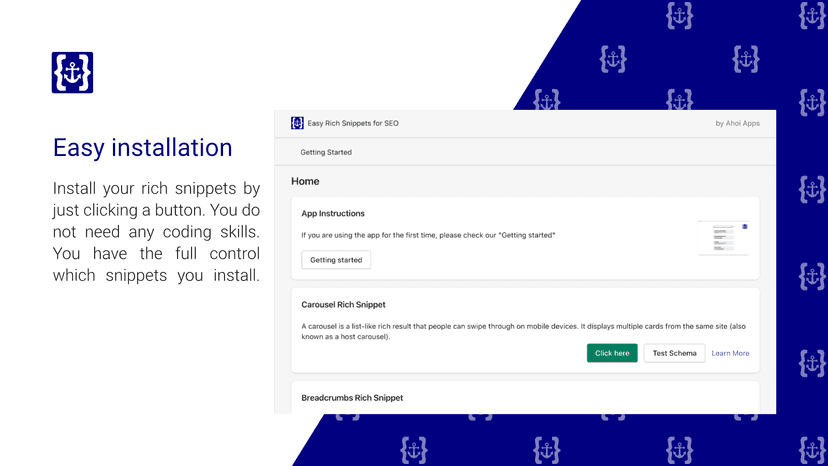The image size is (828, 466).
Task: Click the 'by Ahoi Apps' text
Action: click(737, 123)
